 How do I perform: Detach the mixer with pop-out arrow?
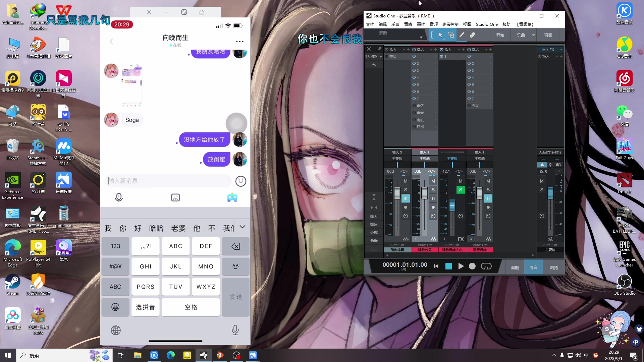379,49
